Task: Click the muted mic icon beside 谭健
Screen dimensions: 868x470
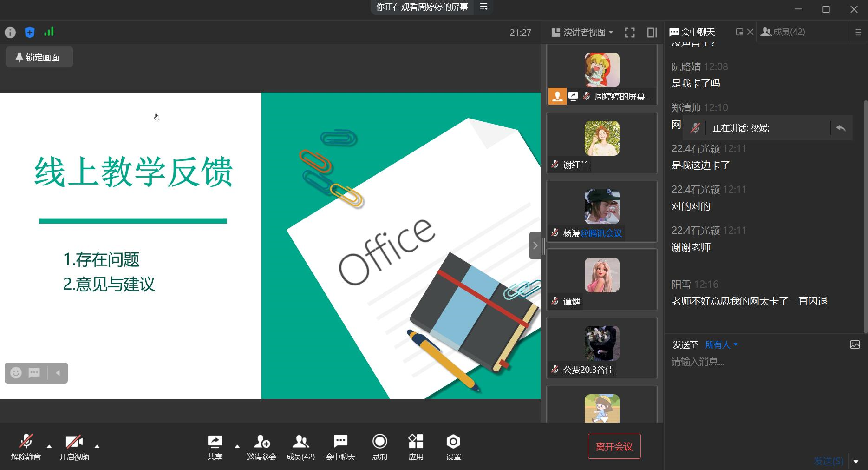Action: 555,301
